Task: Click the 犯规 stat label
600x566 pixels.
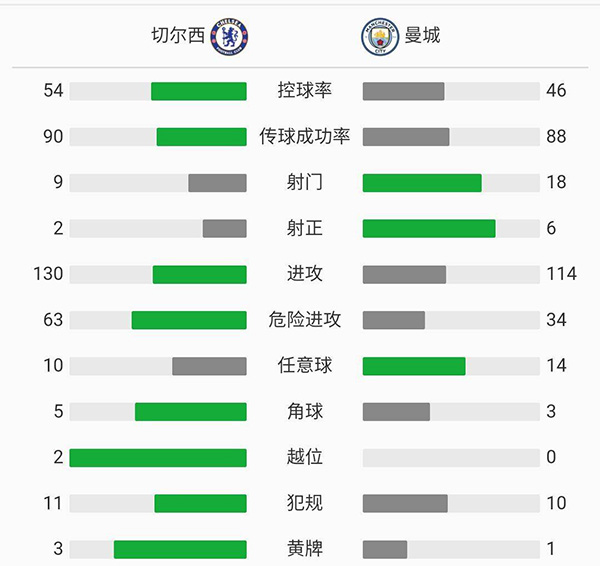Action: 305,503
